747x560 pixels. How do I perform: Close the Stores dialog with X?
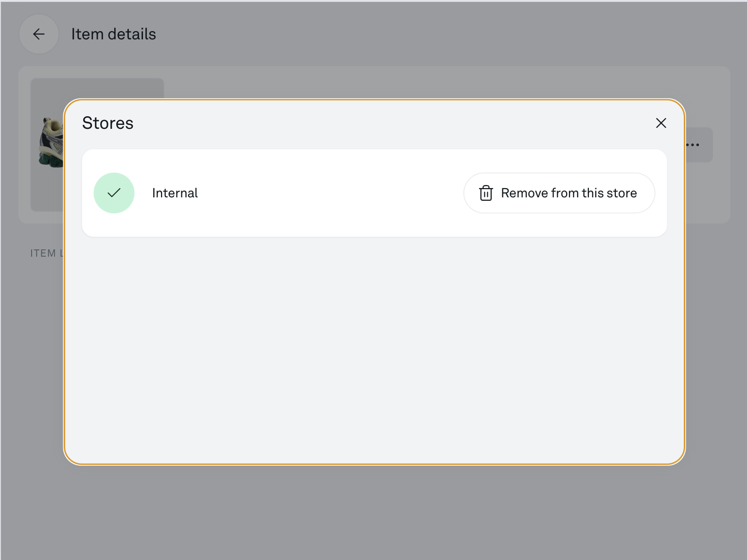pyautogui.click(x=661, y=123)
